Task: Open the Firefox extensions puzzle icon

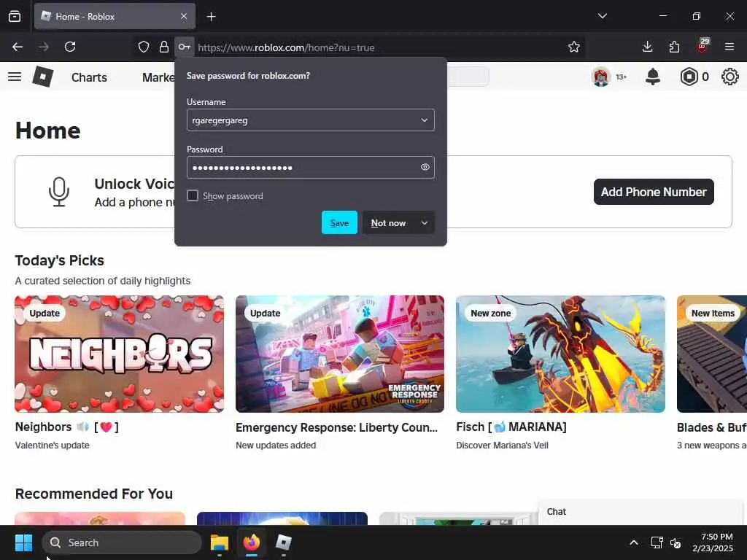Action: pyautogui.click(x=674, y=47)
